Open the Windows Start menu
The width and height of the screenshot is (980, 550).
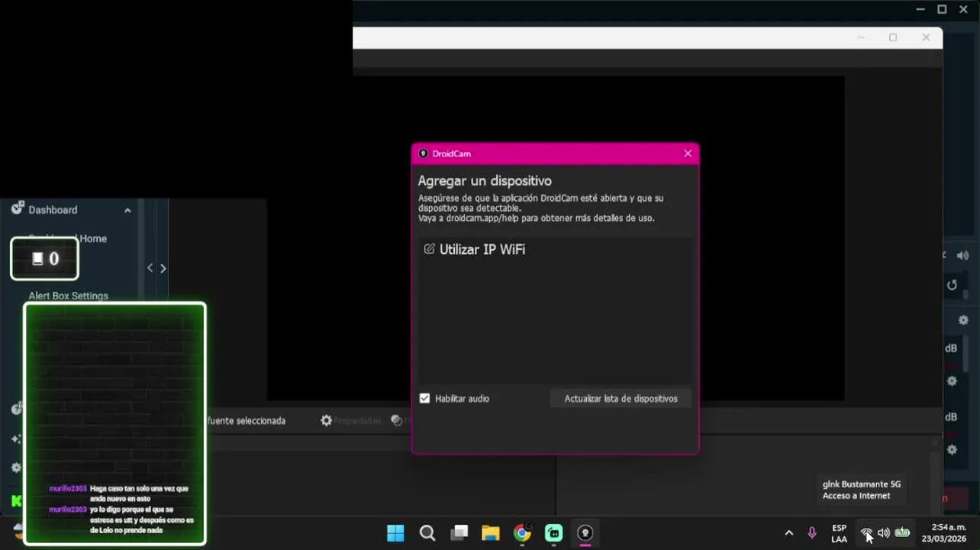click(x=395, y=533)
